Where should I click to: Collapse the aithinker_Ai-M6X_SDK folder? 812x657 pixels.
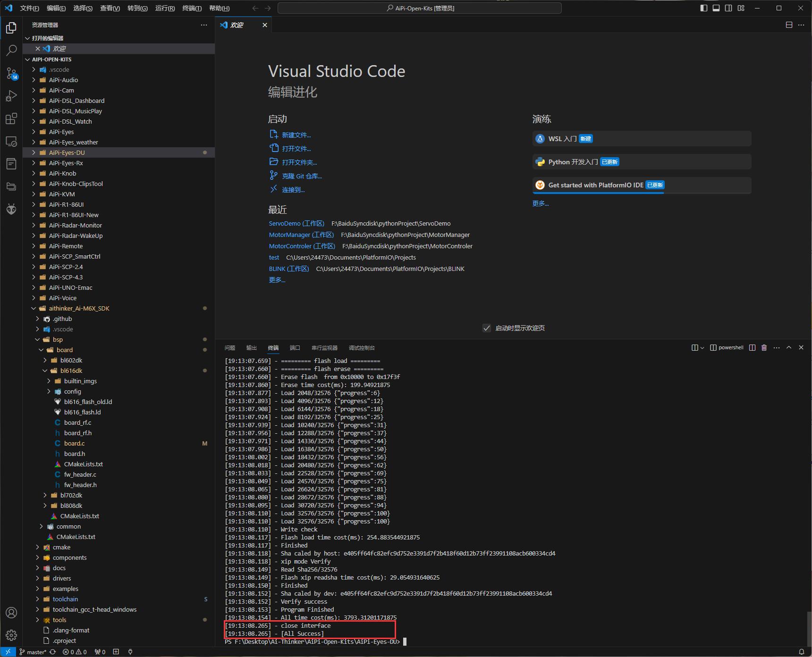tap(34, 308)
